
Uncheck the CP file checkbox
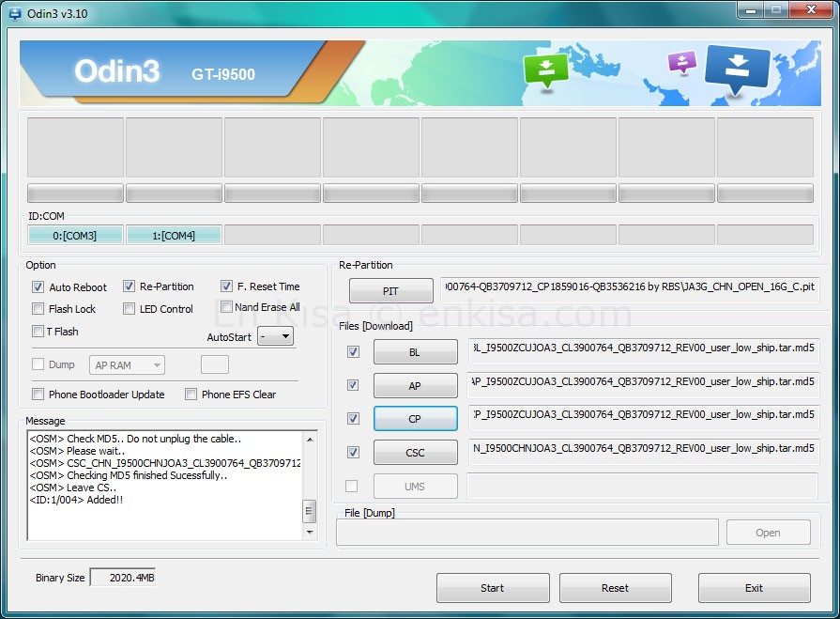coord(353,418)
